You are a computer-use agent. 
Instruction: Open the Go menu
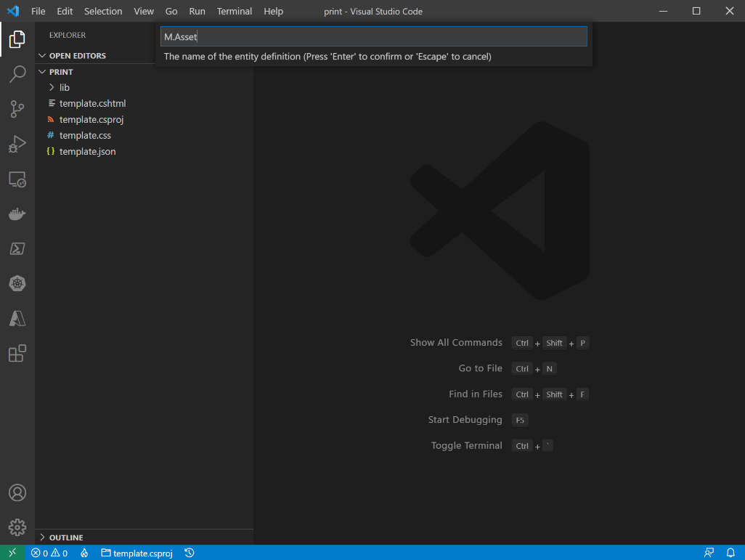[x=171, y=11]
